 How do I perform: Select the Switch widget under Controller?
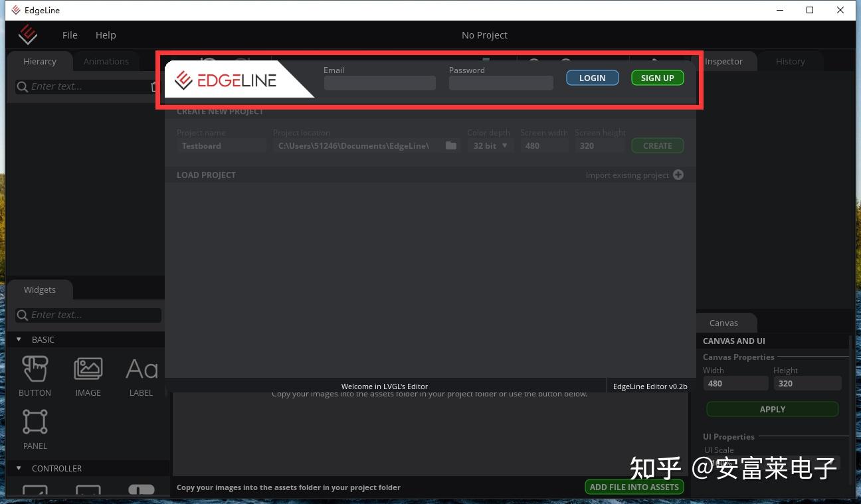pos(140,491)
